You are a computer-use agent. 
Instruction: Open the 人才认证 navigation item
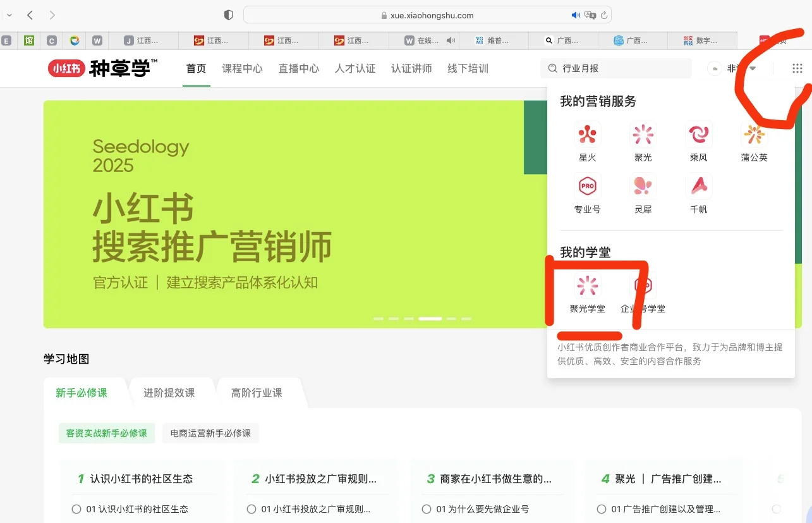click(355, 68)
